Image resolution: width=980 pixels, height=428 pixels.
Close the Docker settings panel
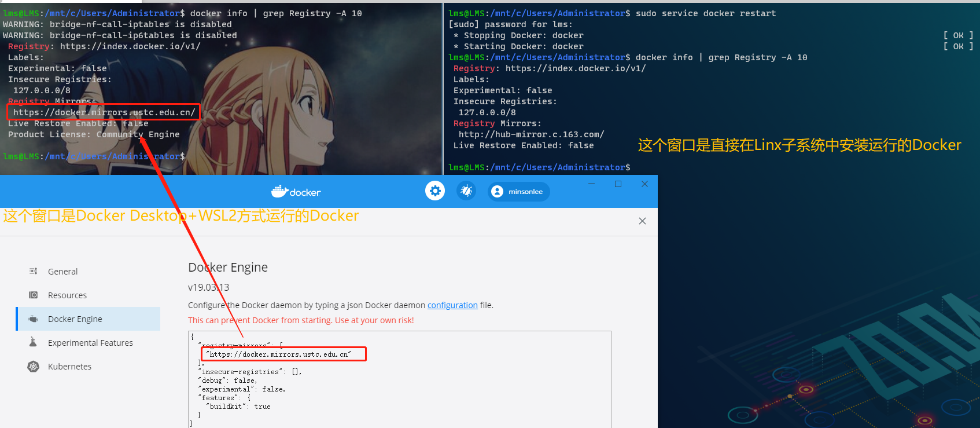642,221
